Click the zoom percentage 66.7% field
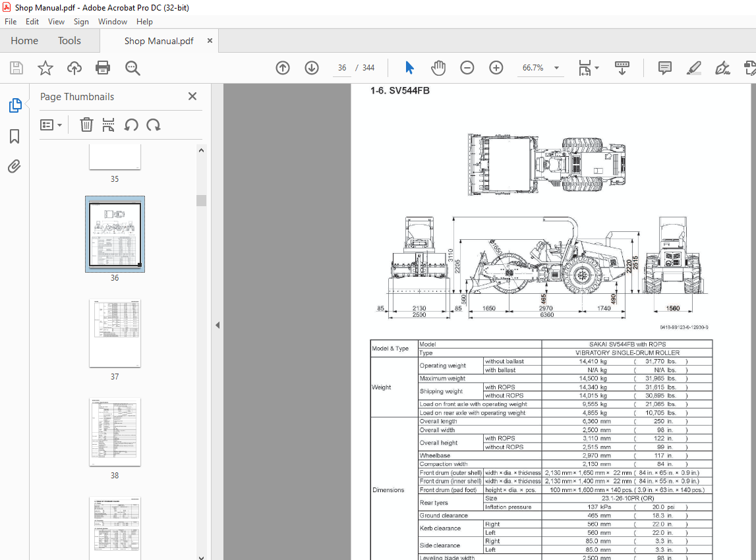 tap(533, 68)
